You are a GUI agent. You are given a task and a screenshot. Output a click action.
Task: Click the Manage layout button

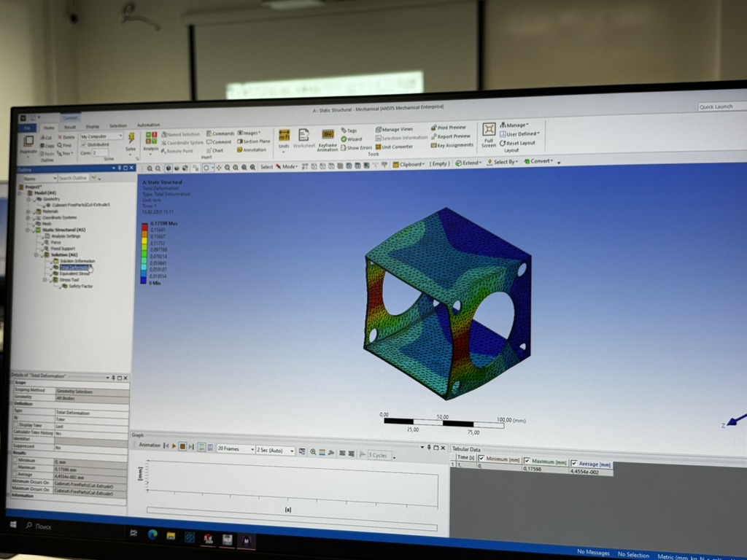coord(514,125)
